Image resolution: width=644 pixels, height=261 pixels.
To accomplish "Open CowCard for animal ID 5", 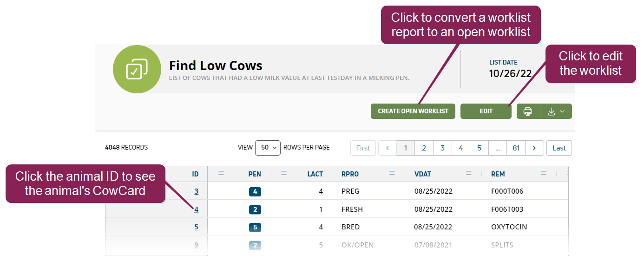I will 197,228.
